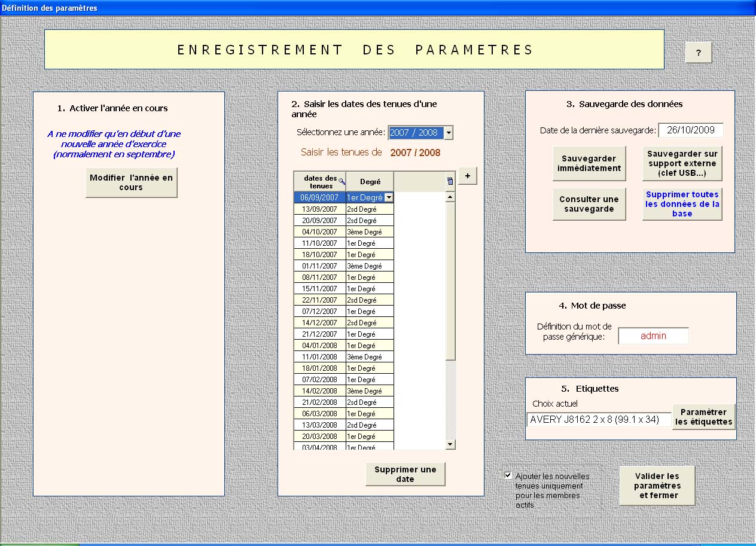Image resolution: width=756 pixels, height=546 pixels.
Task: Click Supprimer toutes les données de la base
Action: point(682,204)
